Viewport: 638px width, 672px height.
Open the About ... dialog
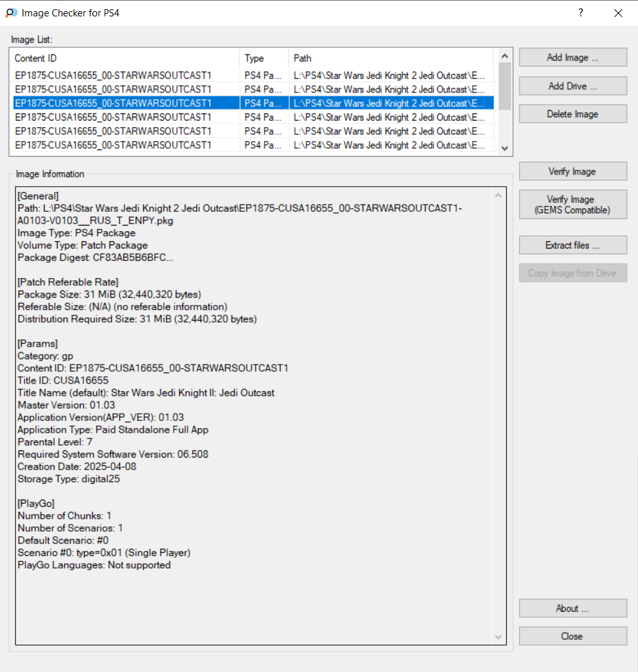tap(572, 608)
